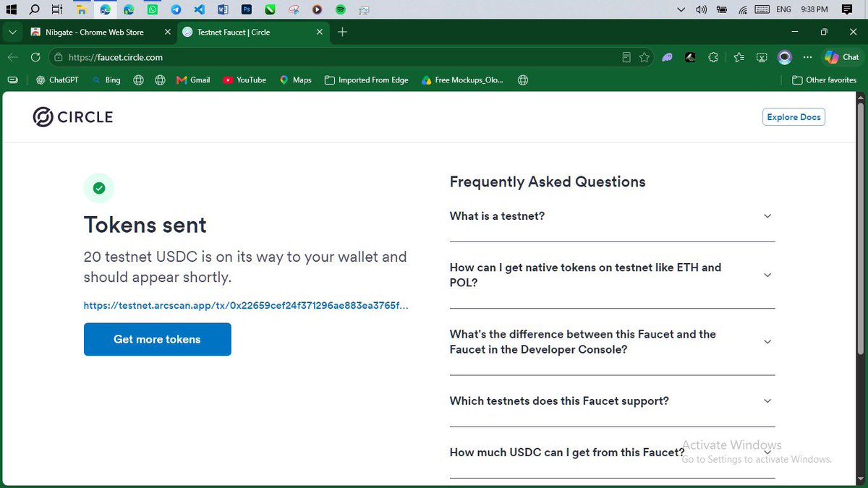Open Windows search from the taskbar
868x488 pixels.
tap(34, 9)
